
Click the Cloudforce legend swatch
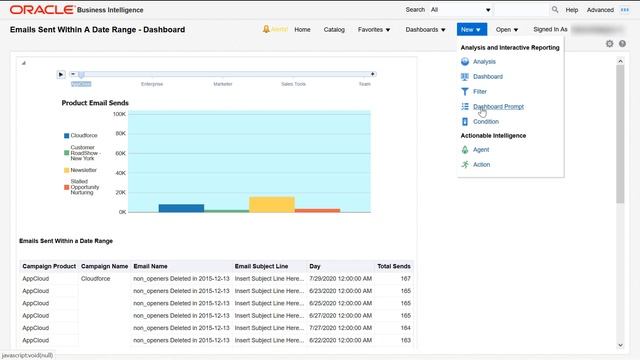coord(67,136)
